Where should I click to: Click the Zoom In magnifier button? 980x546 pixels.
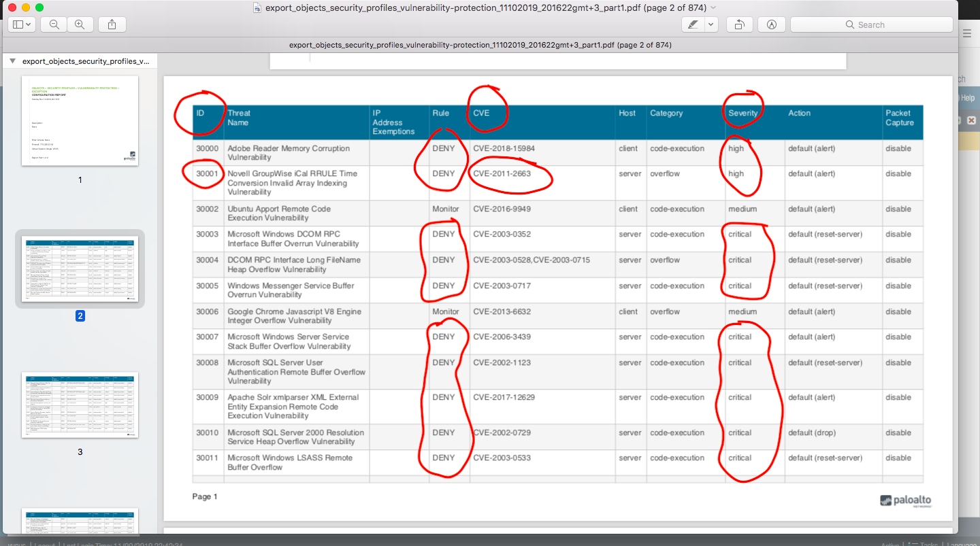(80, 24)
